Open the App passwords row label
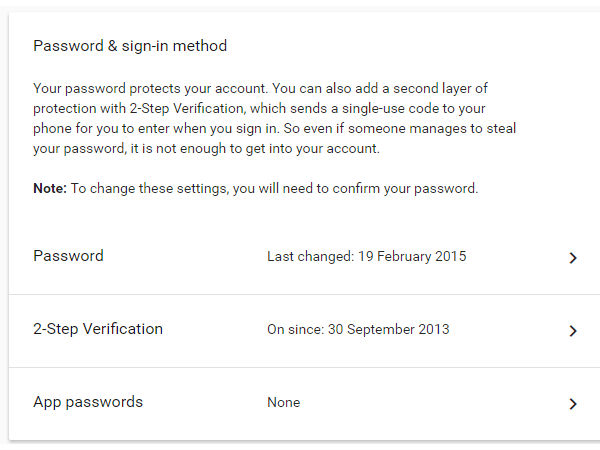The width and height of the screenshot is (600, 450). click(x=88, y=402)
